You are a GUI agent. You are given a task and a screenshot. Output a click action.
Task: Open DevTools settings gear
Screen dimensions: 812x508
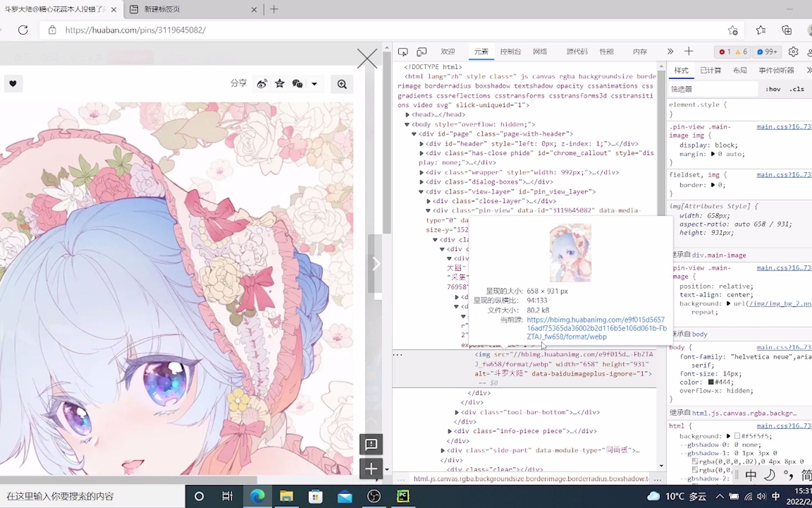click(x=793, y=52)
